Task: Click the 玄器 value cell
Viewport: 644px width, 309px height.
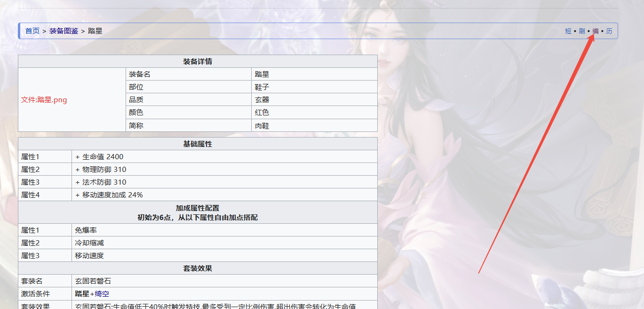Action: point(314,100)
